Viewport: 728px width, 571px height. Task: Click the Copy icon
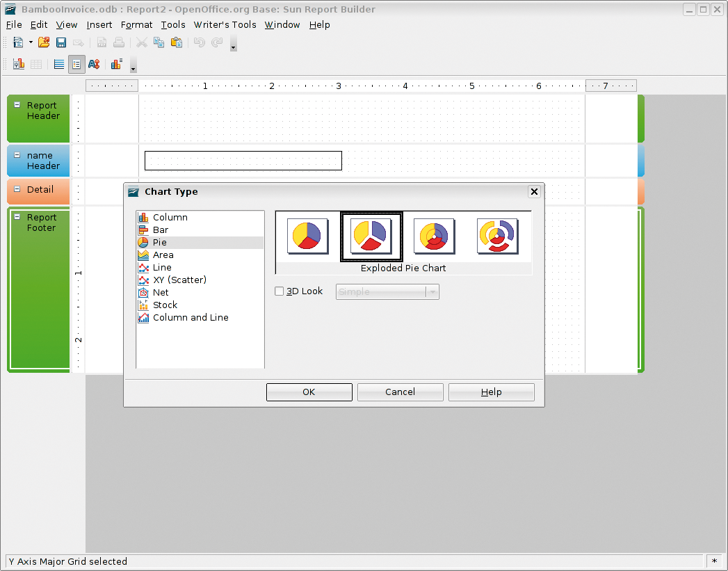click(159, 42)
